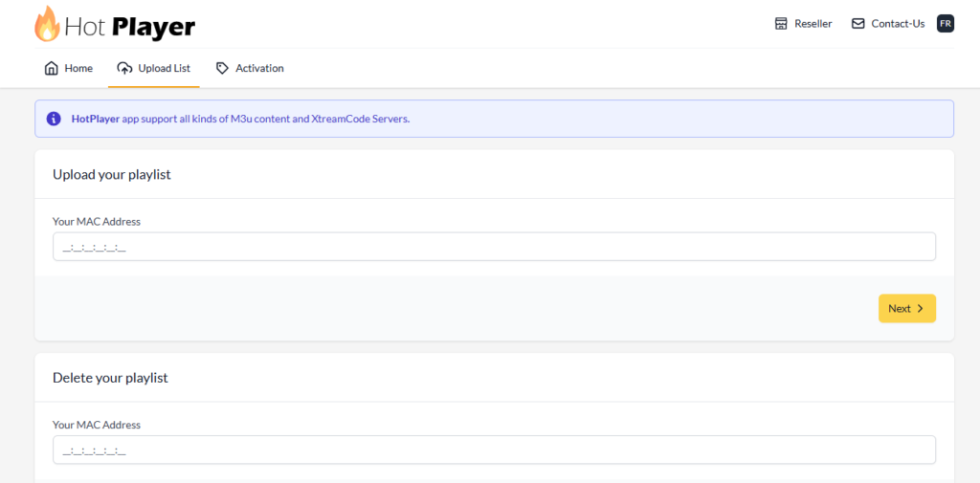Click the info icon in the blue banner
This screenshot has height=483, width=980.
click(x=54, y=119)
